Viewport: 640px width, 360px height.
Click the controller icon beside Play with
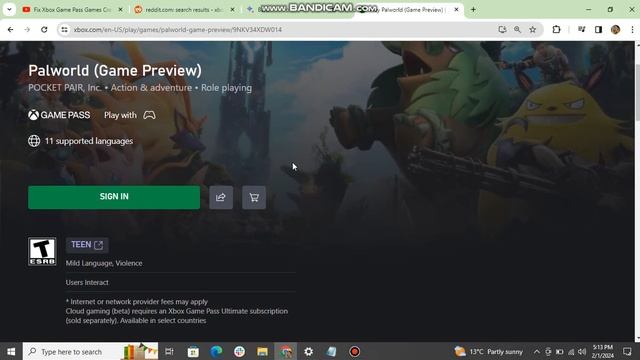click(149, 115)
